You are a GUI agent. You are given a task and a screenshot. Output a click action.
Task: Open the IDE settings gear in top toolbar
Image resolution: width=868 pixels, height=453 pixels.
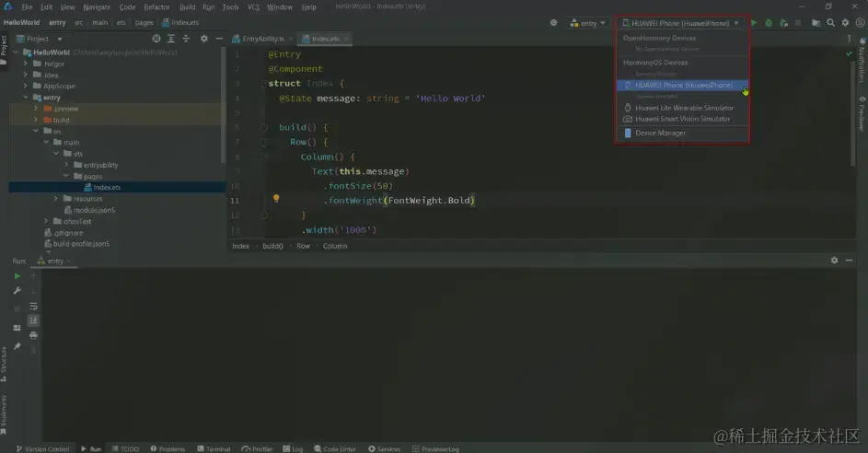pyautogui.click(x=845, y=23)
